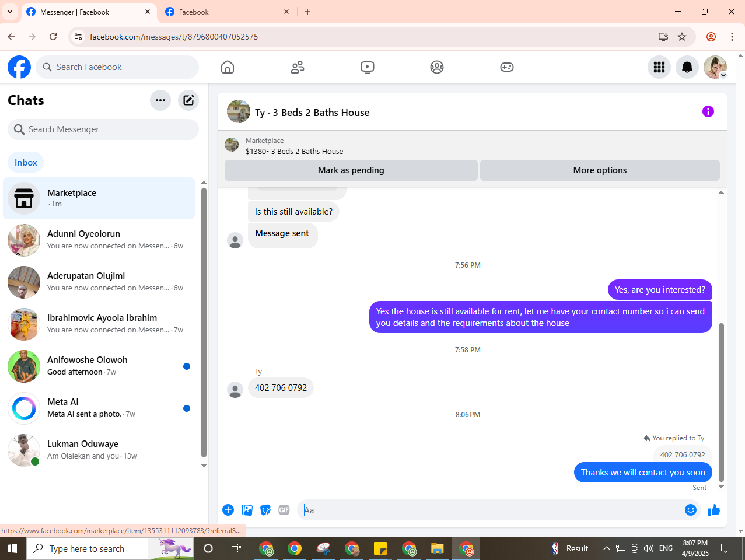Click the conversation scrollbar thumb
Image resolution: width=745 pixels, height=560 pixels.
pos(721,402)
